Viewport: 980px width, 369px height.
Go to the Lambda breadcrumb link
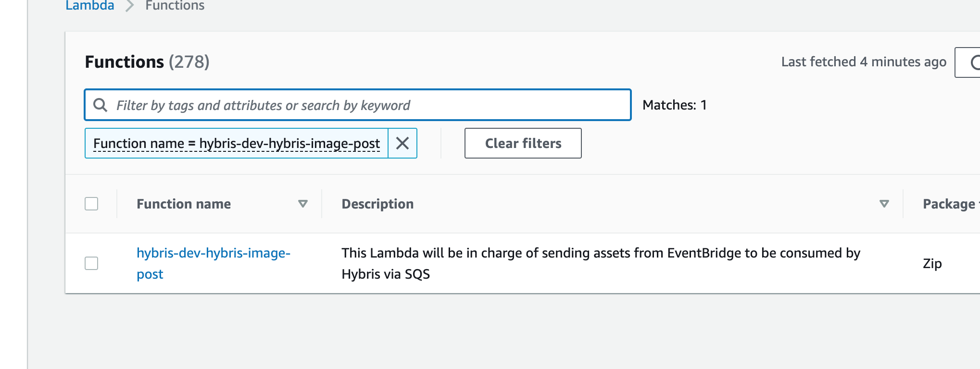90,6
